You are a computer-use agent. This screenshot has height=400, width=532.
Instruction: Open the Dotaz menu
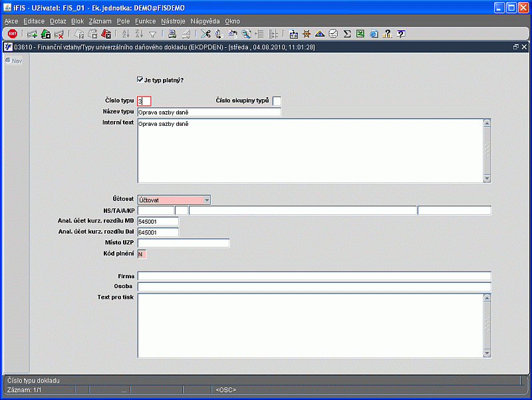(x=58, y=21)
